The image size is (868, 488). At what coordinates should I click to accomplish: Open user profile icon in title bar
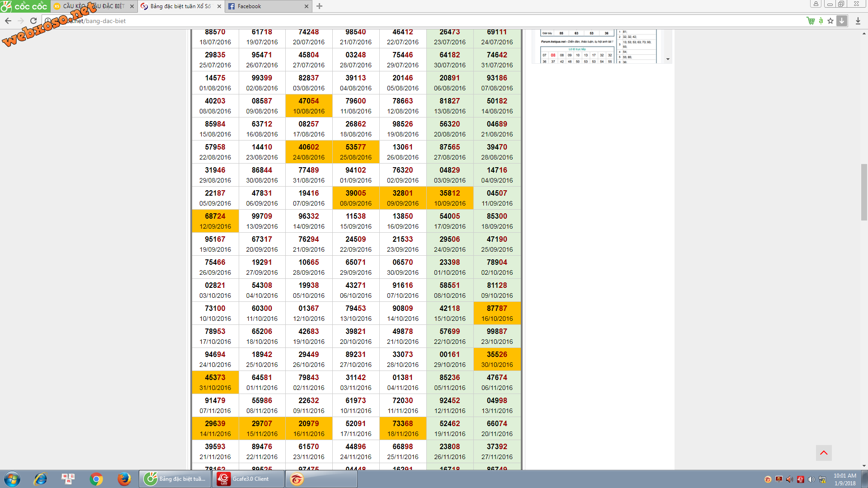tap(816, 4)
